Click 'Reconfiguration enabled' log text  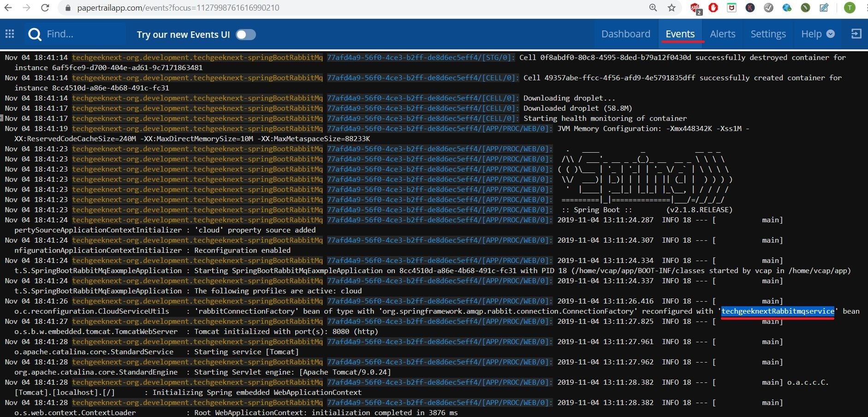click(x=242, y=250)
